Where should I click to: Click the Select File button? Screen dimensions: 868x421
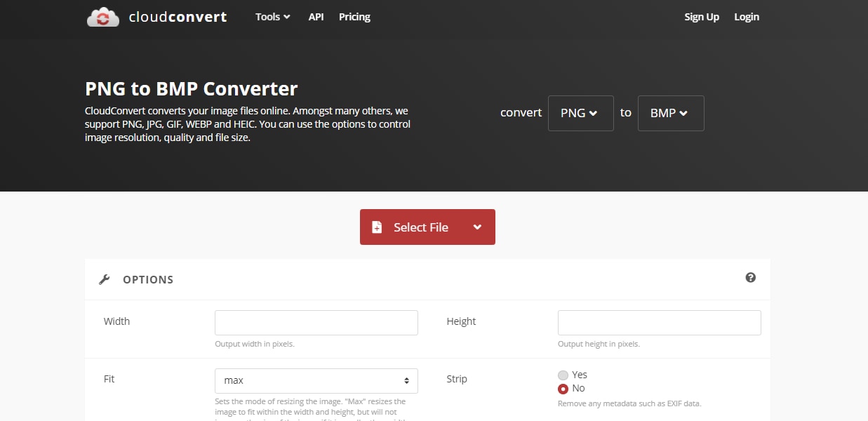coord(427,227)
